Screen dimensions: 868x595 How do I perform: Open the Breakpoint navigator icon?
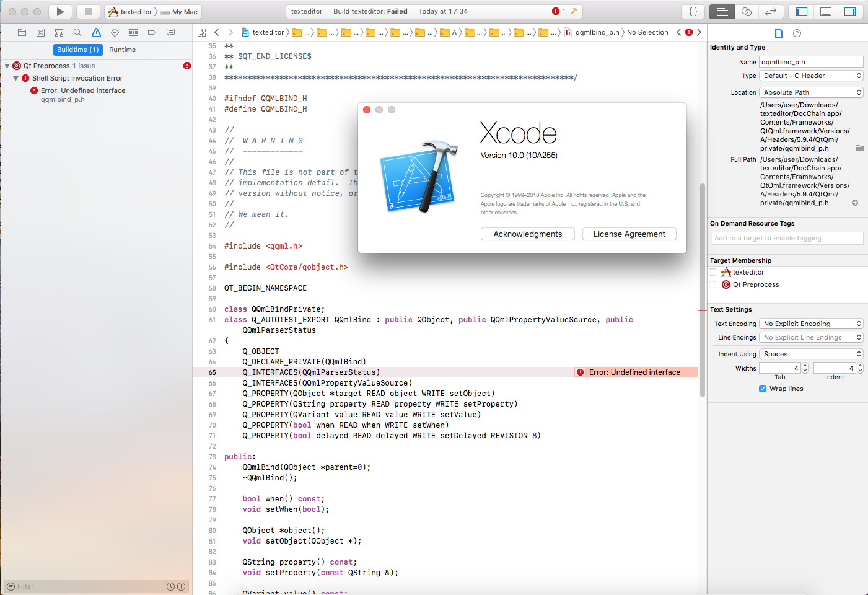(152, 32)
